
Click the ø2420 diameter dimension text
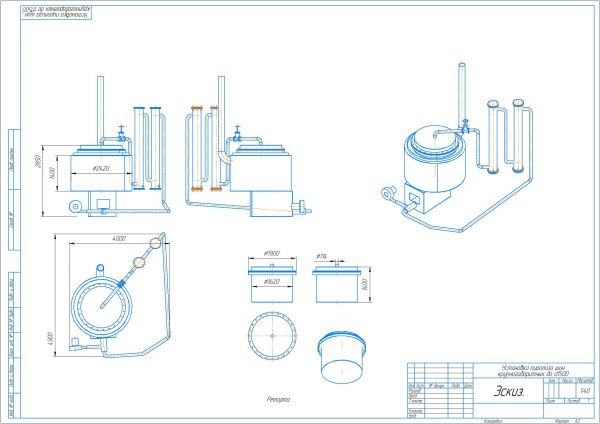pos(100,168)
